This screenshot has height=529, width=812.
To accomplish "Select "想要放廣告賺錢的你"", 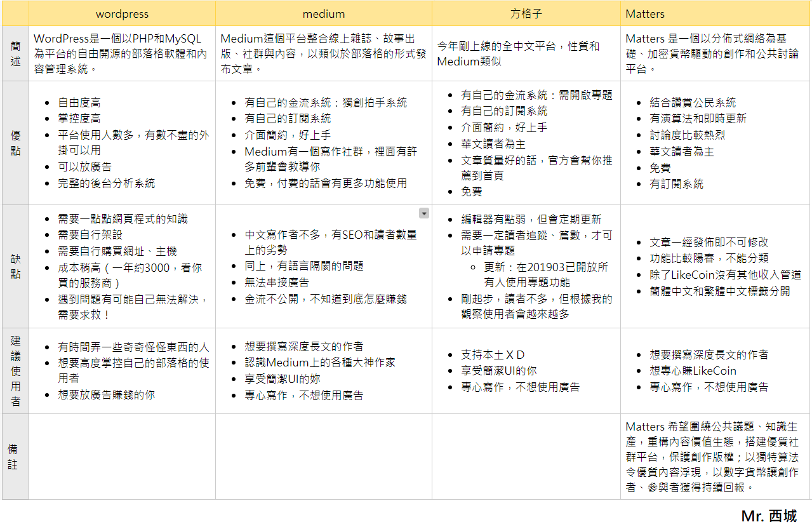I will [106, 395].
